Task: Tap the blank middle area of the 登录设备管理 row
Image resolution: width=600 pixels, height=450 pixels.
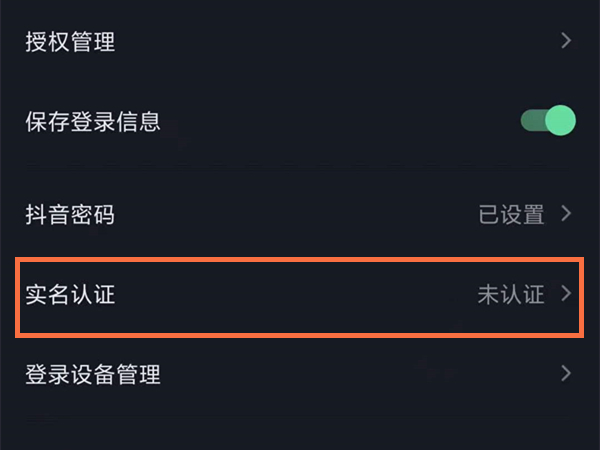Action: [x=300, y=375]
